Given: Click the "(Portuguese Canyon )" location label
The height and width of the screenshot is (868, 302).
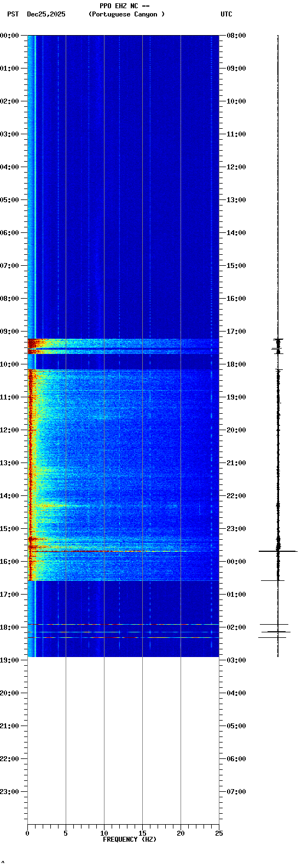Looking at the screenshot, I should pyautogui.click(x=126, y=14).
